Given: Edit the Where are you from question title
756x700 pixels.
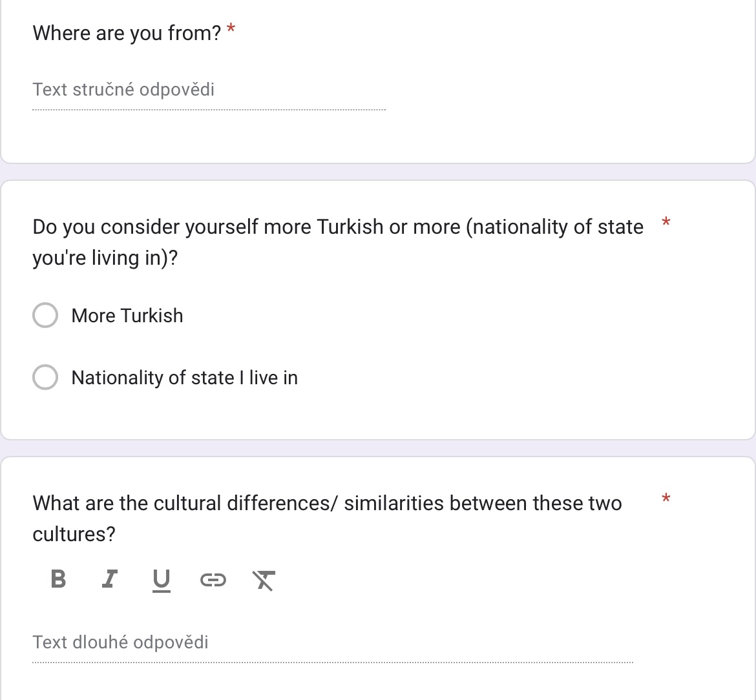Looking at the screenshot, I should [127, 33].
